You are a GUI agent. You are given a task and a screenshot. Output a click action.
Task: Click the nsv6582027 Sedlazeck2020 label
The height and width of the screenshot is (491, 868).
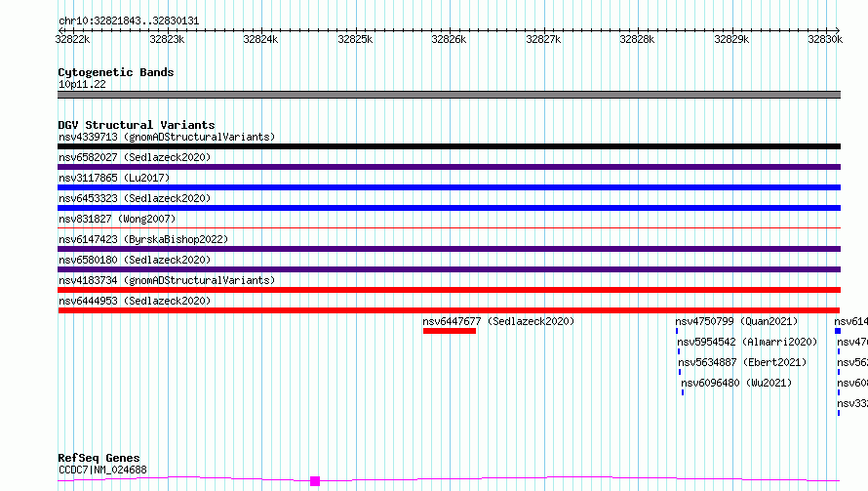point(135,157)
